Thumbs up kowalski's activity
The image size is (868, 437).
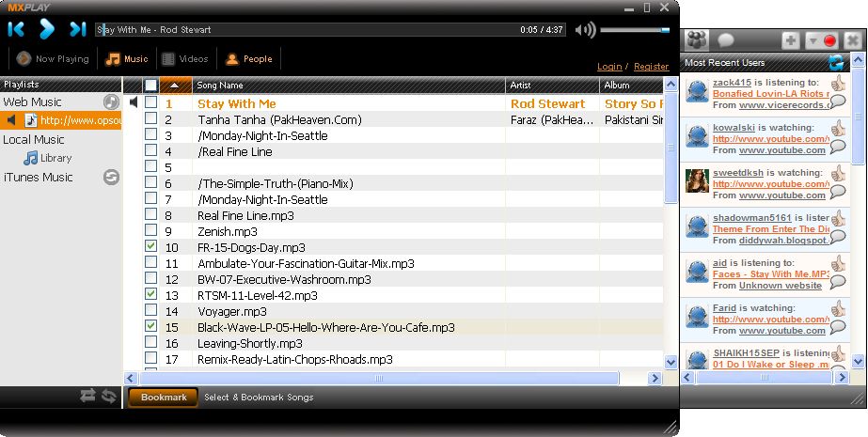839,129
